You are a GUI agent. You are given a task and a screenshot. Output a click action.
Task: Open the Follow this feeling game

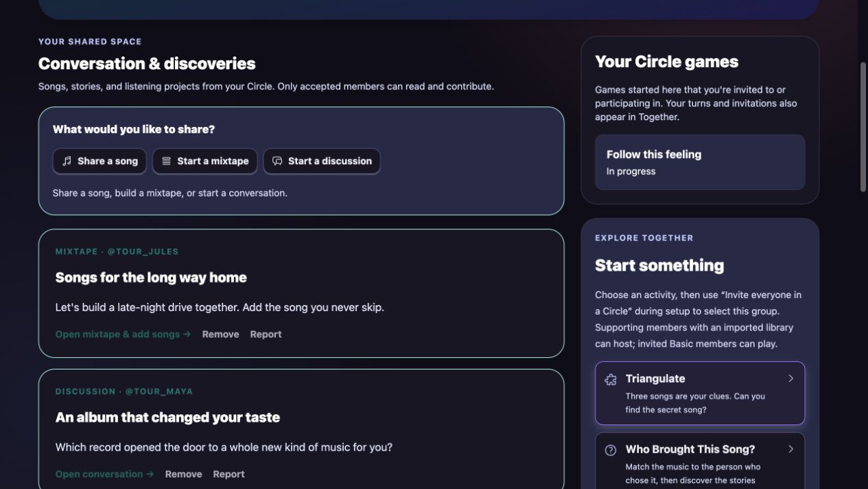(x=700, y=163)
